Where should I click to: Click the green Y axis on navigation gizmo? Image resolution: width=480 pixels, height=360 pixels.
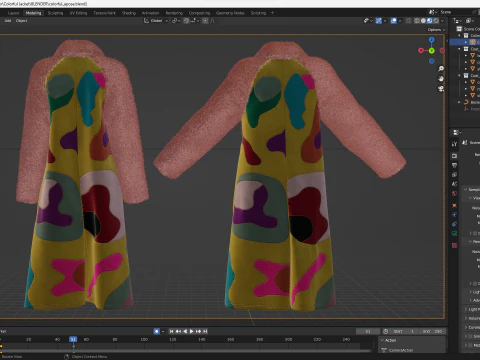(x=432, y=51)
